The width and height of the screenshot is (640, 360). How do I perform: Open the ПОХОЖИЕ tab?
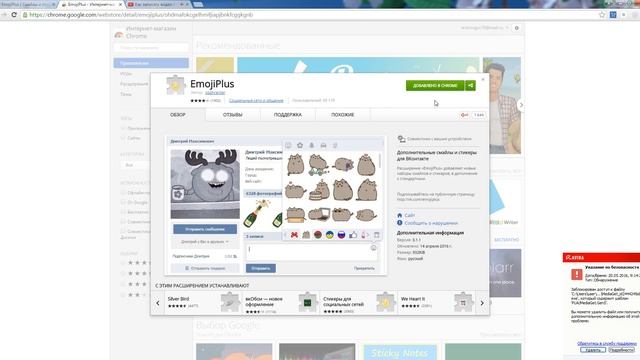coord(343,115)
